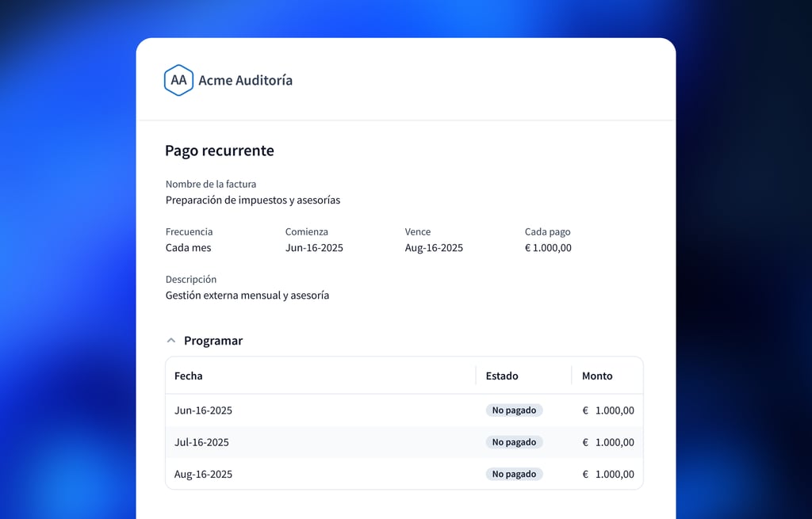Click the Cada pago amount € 1.000,00
Viewport: 812px width, 519px height.
[548, 248]
